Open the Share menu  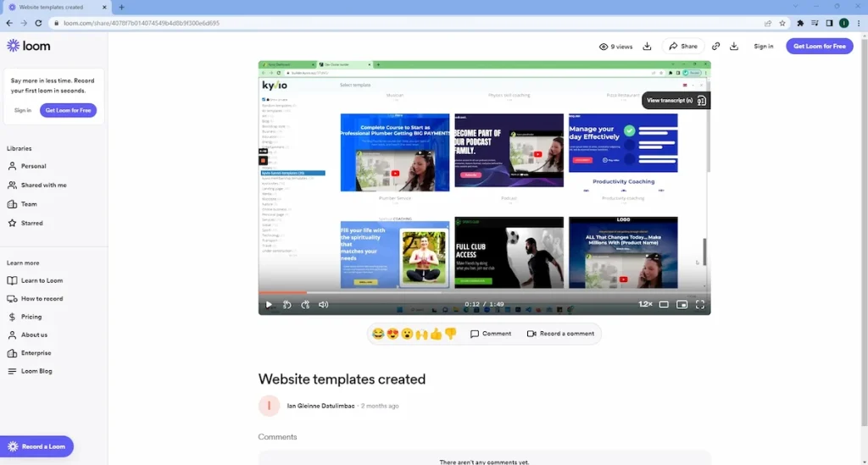[682, 47]
